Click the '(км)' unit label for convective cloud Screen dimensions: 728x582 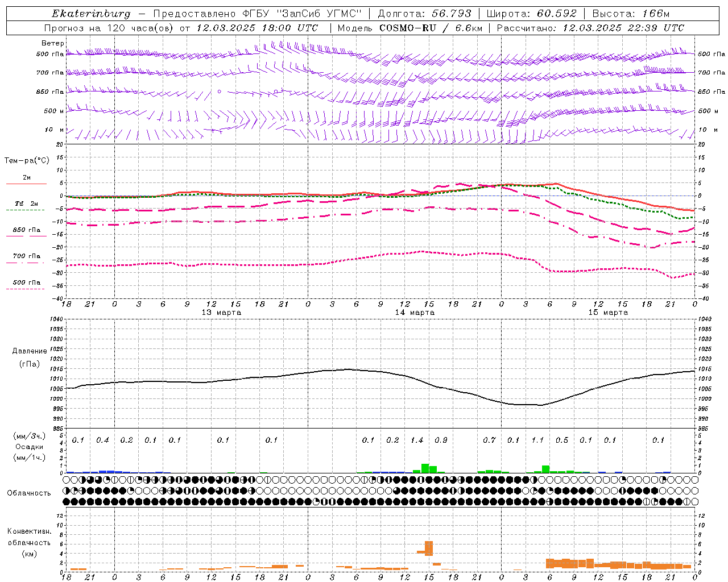[x=29, y=554]
